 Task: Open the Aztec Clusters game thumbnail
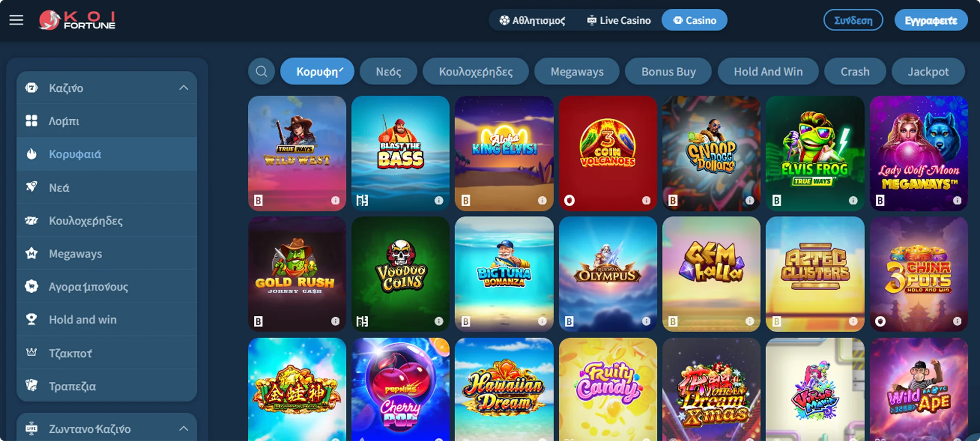click(x=815, y=274)
